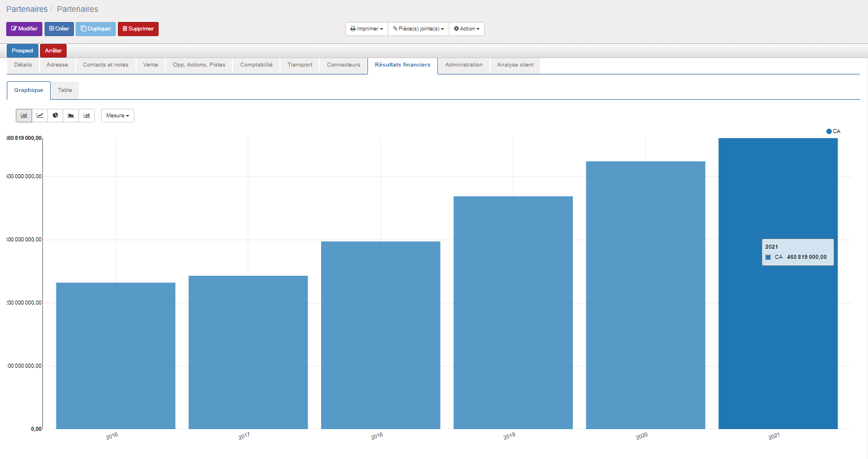Click the 2021 x-axis label

click(774, 436)
